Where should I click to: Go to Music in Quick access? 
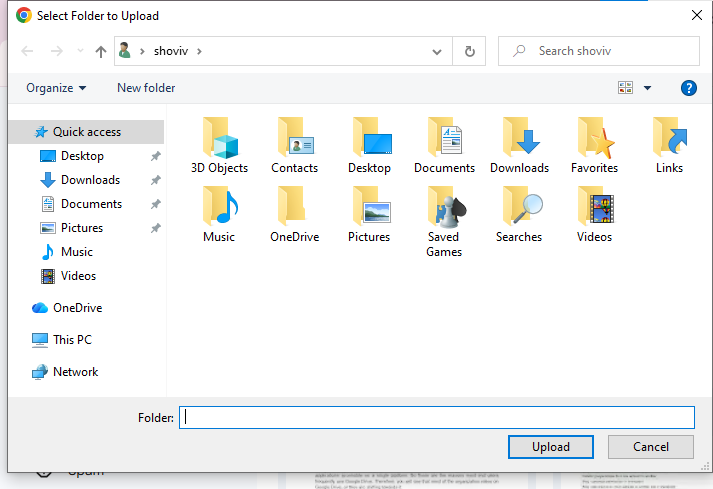pos(77,252)
